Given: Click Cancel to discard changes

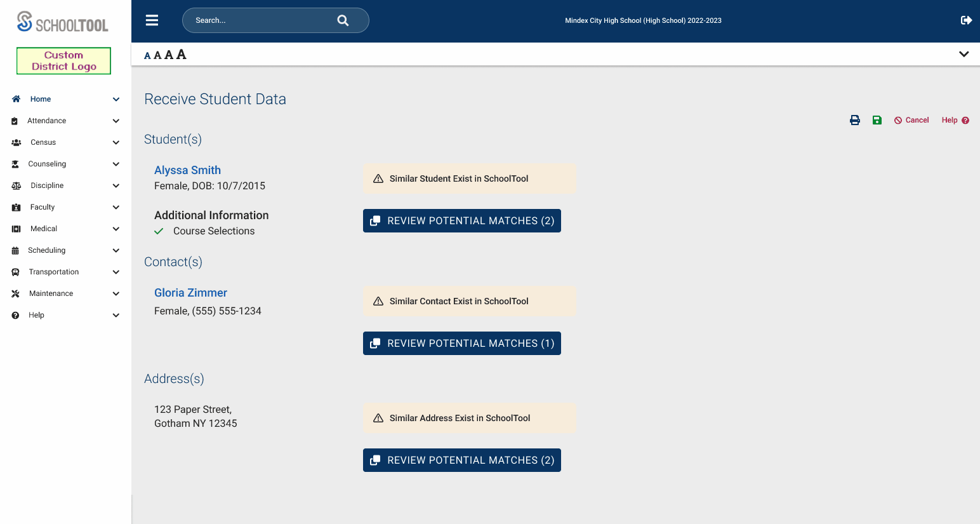Looking at the screenshot, I should [x=911, y=120].
